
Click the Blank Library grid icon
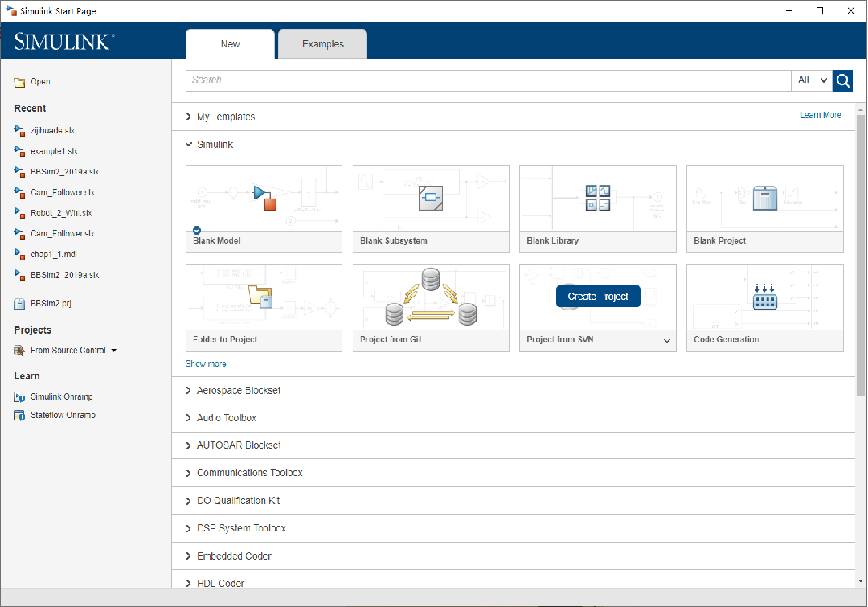pos(598,198)
